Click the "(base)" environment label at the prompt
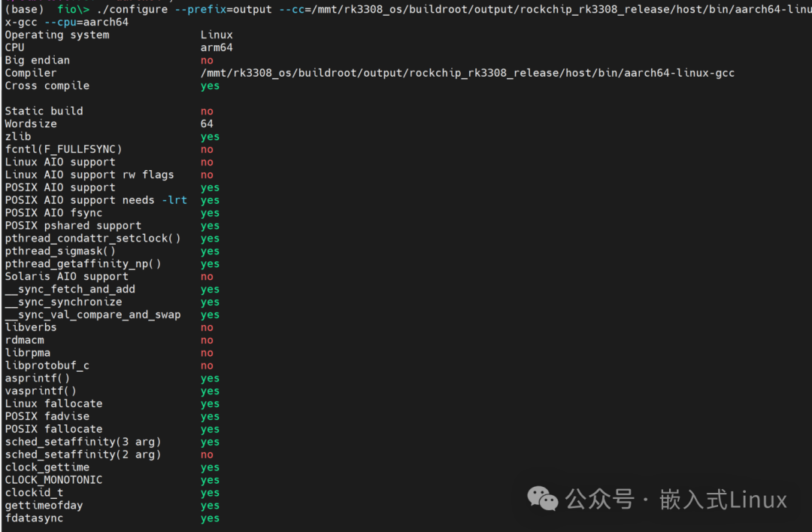 (24, 9)
